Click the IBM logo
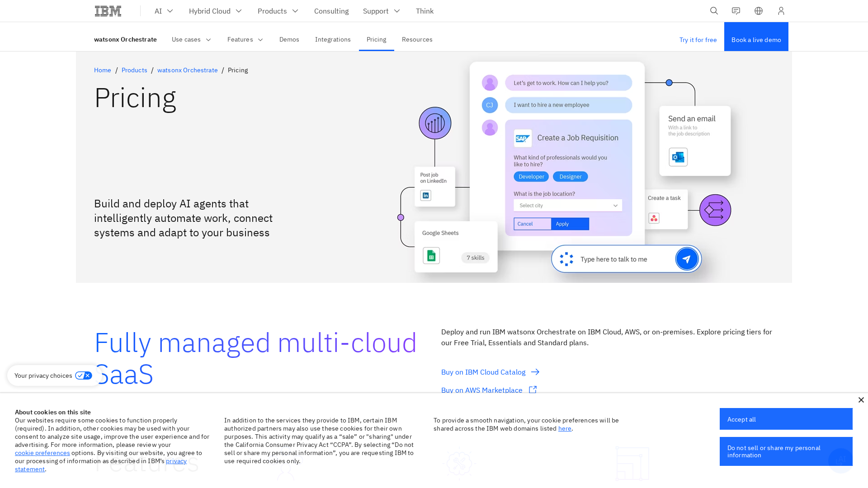The width and height of the screenshot is (868, 488). [x=108, y=11]
